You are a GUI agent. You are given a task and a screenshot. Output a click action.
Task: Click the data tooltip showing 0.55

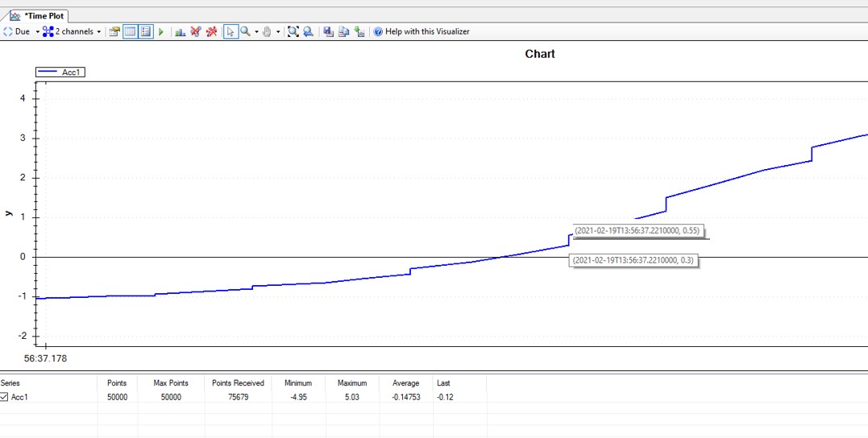coord(640,230)
